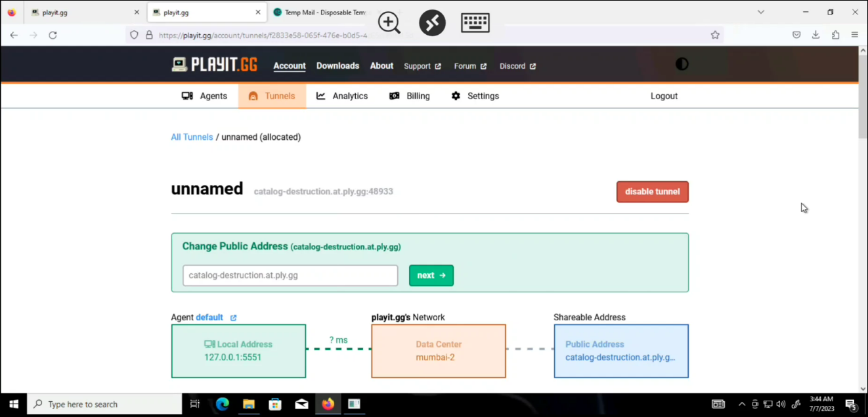Open the taskbar clock showing 3:44 AM

(821, 404)
